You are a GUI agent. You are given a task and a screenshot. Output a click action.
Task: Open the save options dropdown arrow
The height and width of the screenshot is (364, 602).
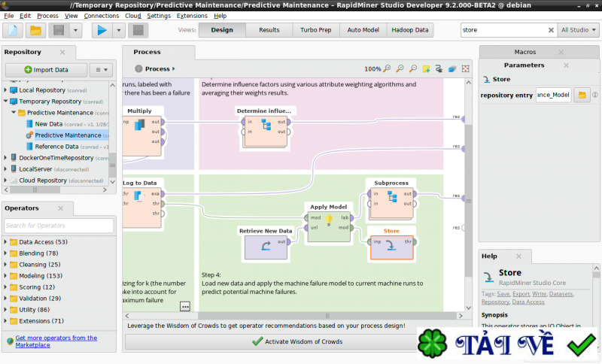76,30
